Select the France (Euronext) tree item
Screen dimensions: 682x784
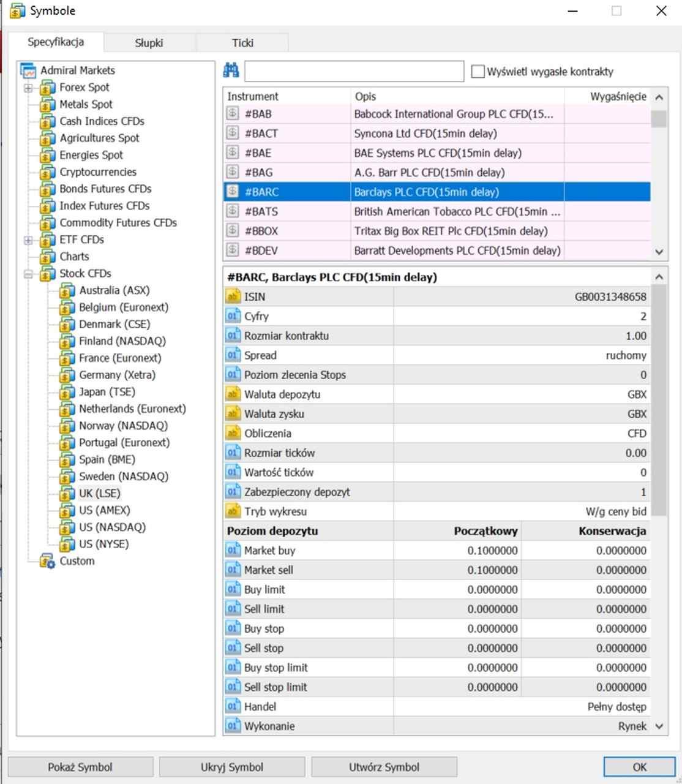click(x=120, y=358)
